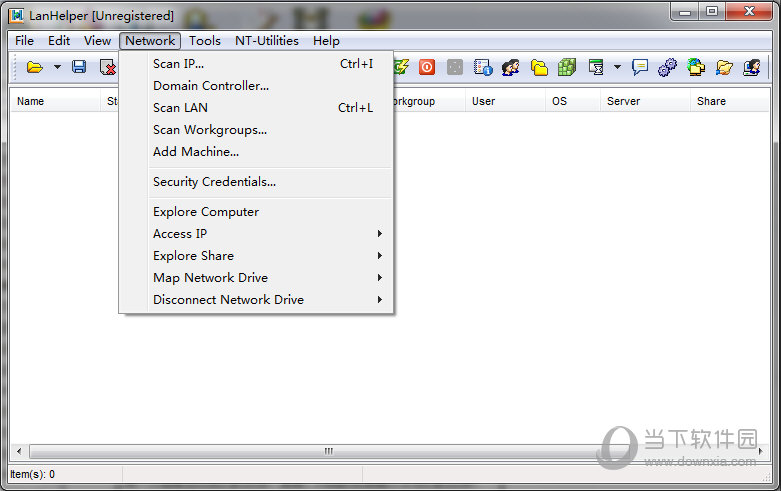Expand the arrow beside the hourglass icon
Viewport: 781px width, 491px height.
(617, 67)
